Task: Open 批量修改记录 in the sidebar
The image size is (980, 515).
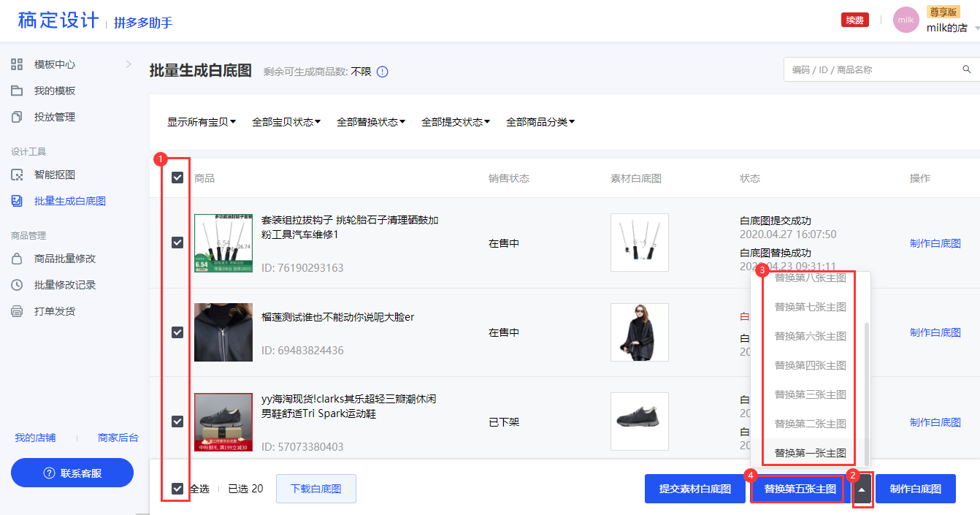Action: point(65,285)
